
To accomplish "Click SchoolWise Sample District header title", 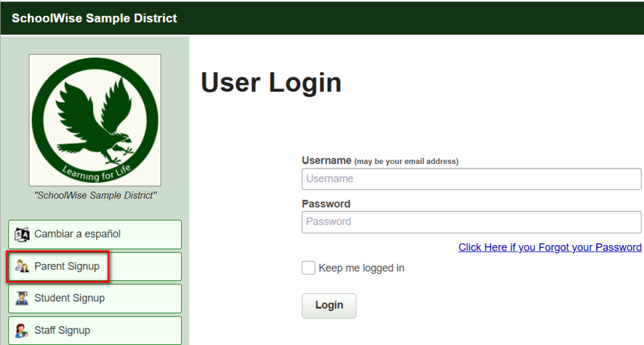I will coord(94,18).
